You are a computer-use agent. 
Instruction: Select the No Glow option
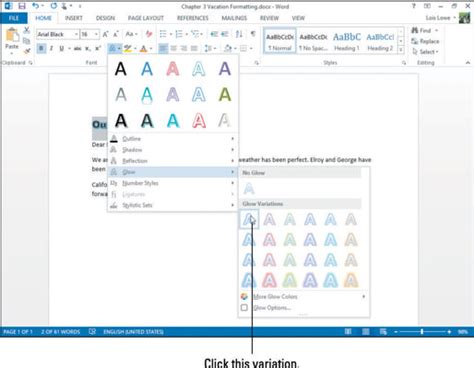click(249, 189)
